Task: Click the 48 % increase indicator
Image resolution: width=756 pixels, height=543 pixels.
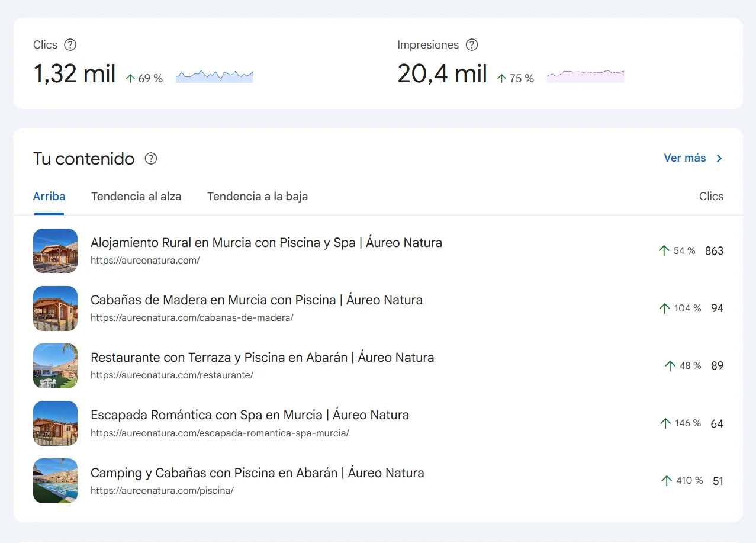Action: (x=683, y=366)
